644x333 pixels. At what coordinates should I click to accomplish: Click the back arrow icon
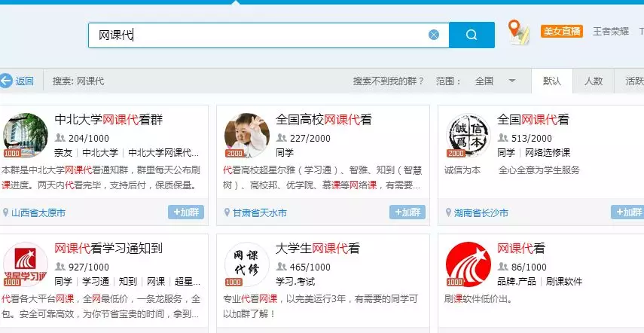[x=7, y=81]
